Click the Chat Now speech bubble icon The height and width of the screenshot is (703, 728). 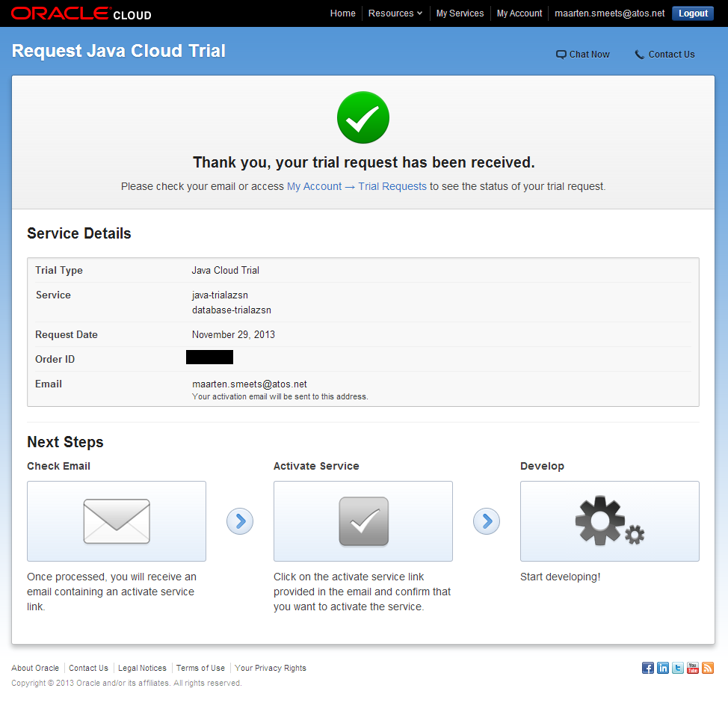point(561,55)
